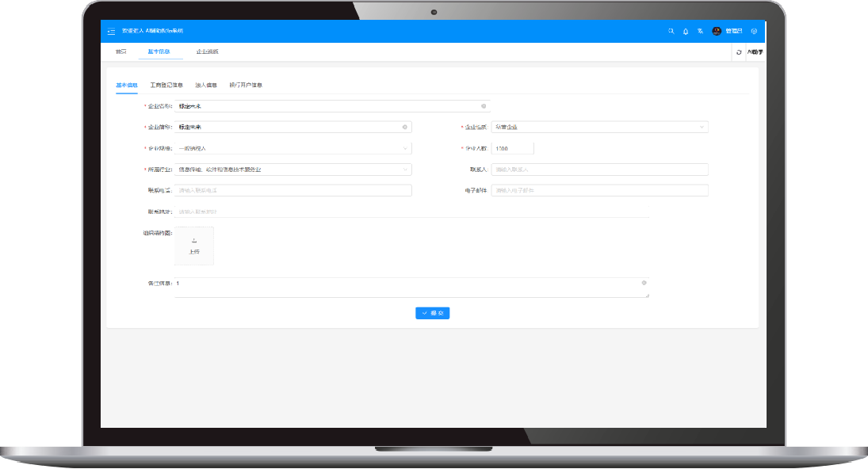Viewport: 868px width, 469px height.
Task: Open the 法人信息 sub-tab
Action: pyautogui.click(x=206, y=86)
